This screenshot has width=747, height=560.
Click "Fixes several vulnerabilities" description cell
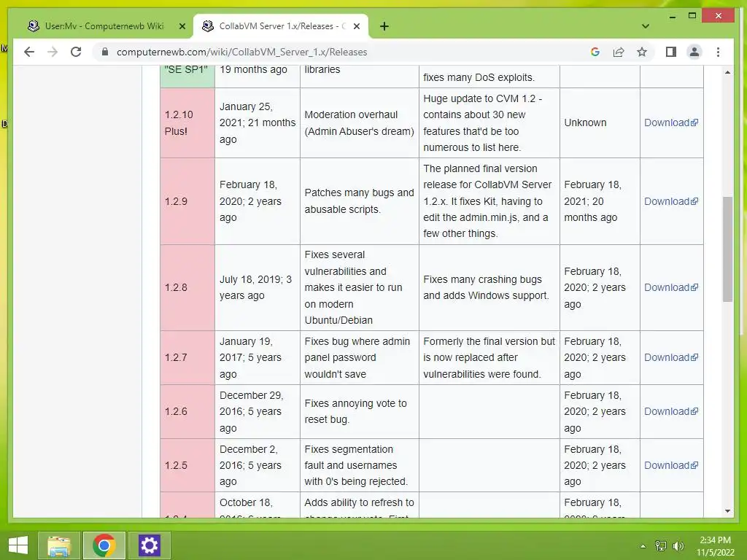point(360,287)
